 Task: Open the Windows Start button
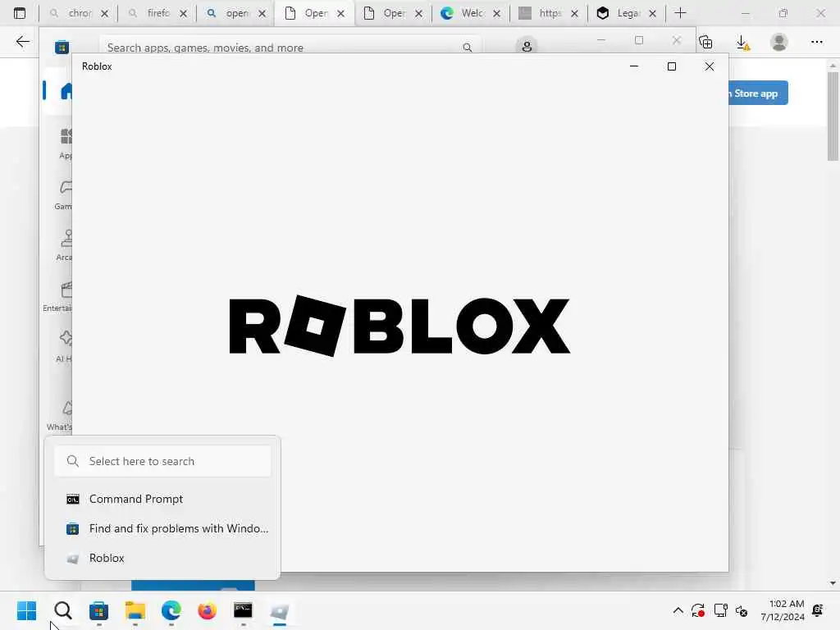coord(26,610)
